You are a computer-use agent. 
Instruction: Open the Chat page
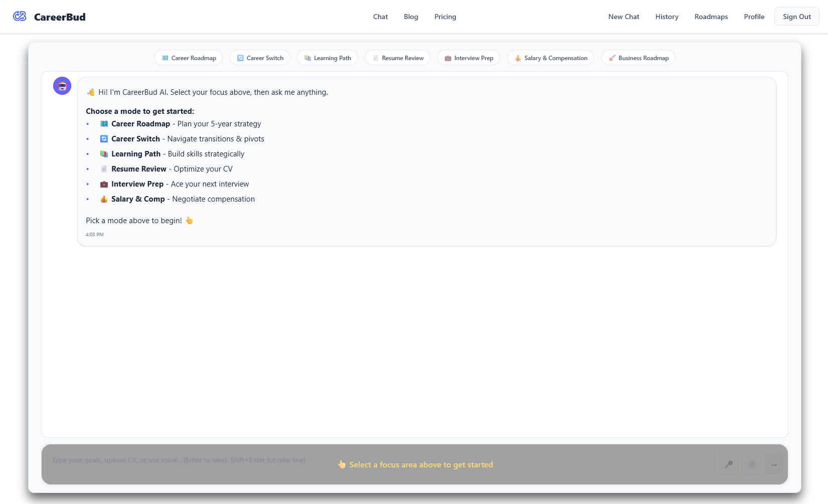pyautogui.click(x=380, y=17)
